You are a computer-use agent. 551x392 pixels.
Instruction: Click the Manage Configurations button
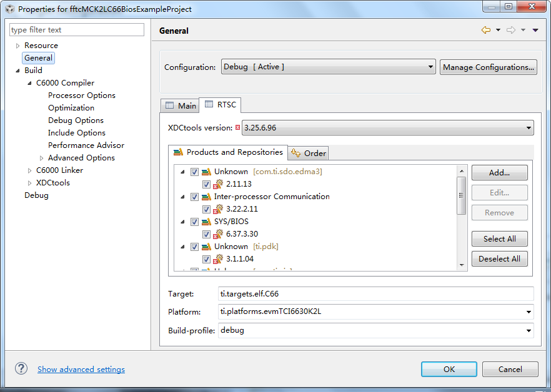click(489, 67)
